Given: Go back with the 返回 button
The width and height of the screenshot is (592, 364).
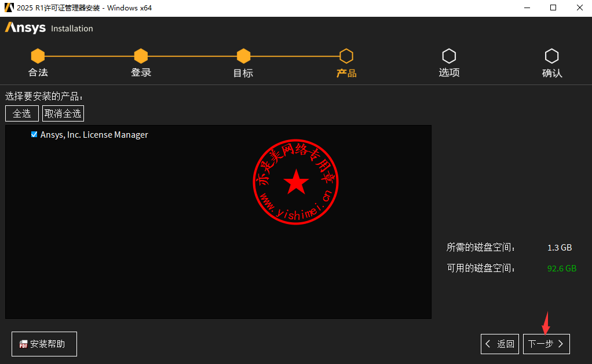Looking at the screenshot, I should [x=500, y=344].
